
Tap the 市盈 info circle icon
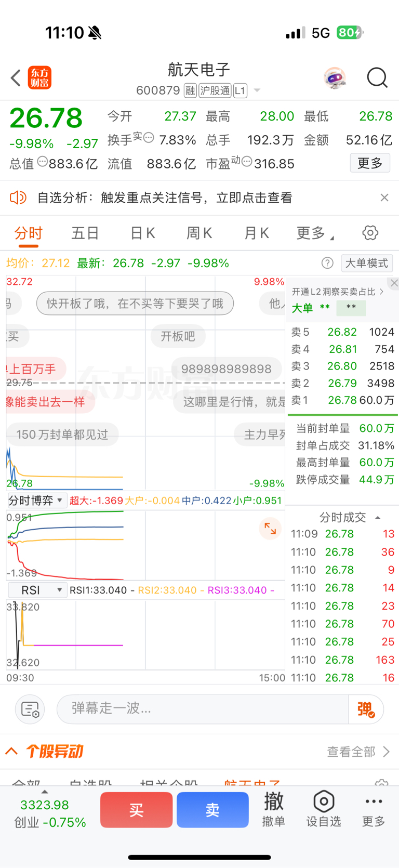tap(247, 161)
